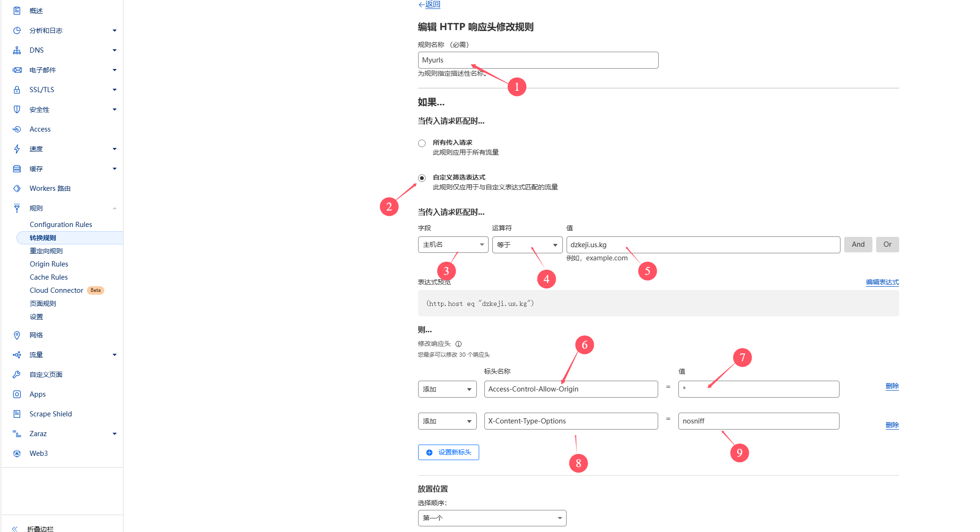Open Configuration Rules page
Viewport: 980px width, 532px height.
(61, 225)
